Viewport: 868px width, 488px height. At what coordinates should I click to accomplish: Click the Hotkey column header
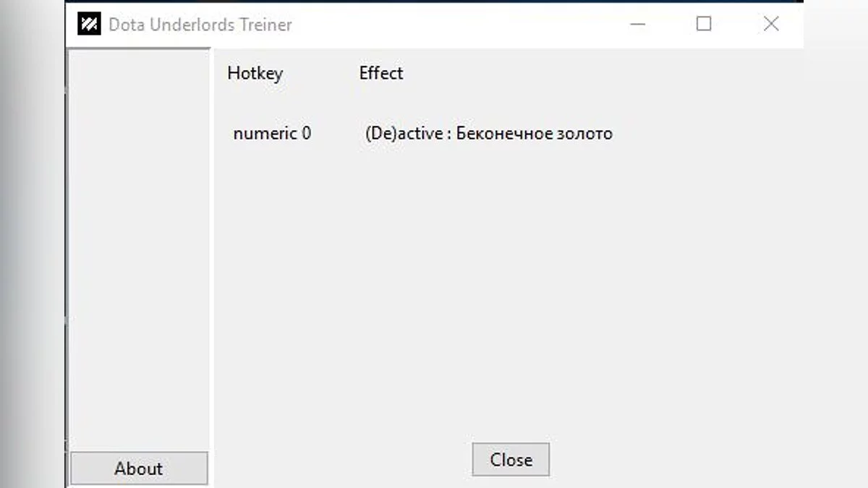click(x=255, y=73)
